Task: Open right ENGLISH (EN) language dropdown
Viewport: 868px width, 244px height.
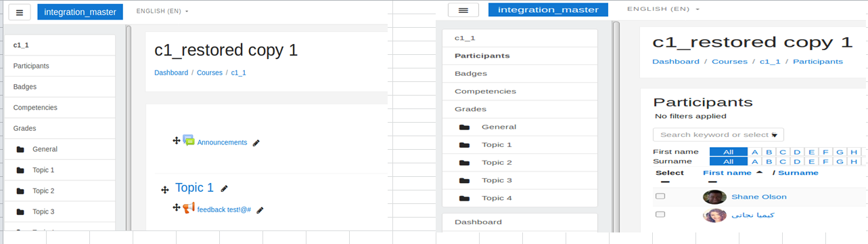Action: pyautogui.click(x=663, y=9)
